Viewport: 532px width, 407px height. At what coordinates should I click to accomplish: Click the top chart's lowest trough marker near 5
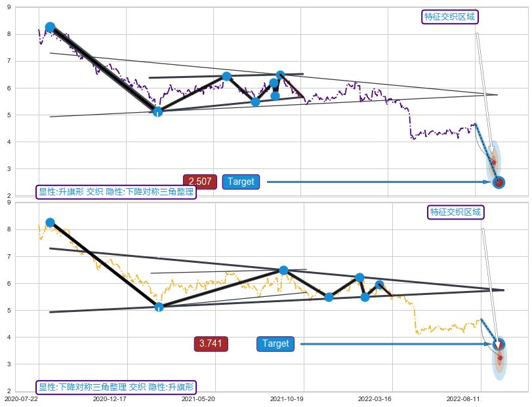point(157,111)
